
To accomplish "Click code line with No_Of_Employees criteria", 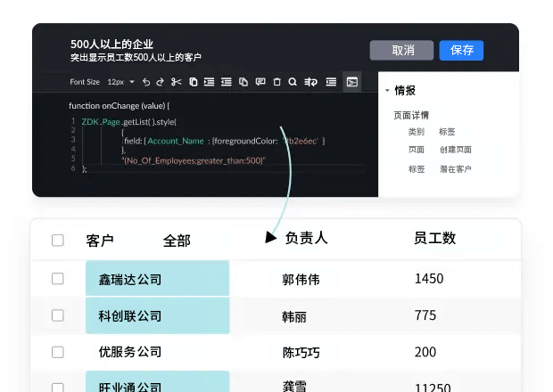I will click(x=194, y=160).
